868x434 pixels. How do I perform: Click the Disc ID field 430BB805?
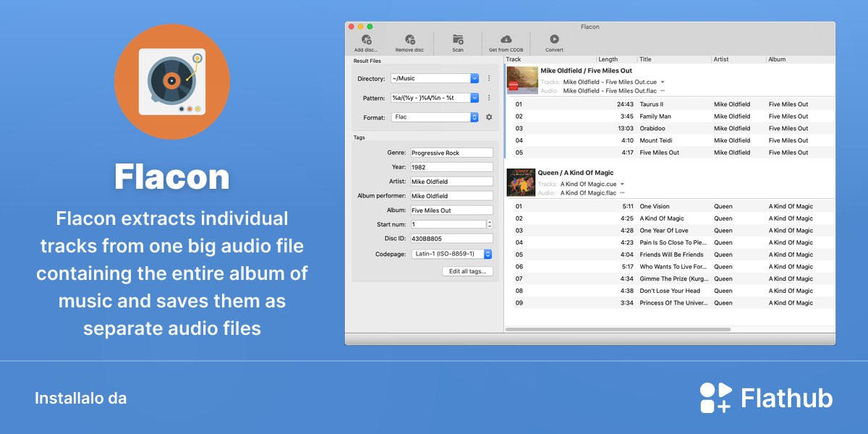click(x=451, y=239)
